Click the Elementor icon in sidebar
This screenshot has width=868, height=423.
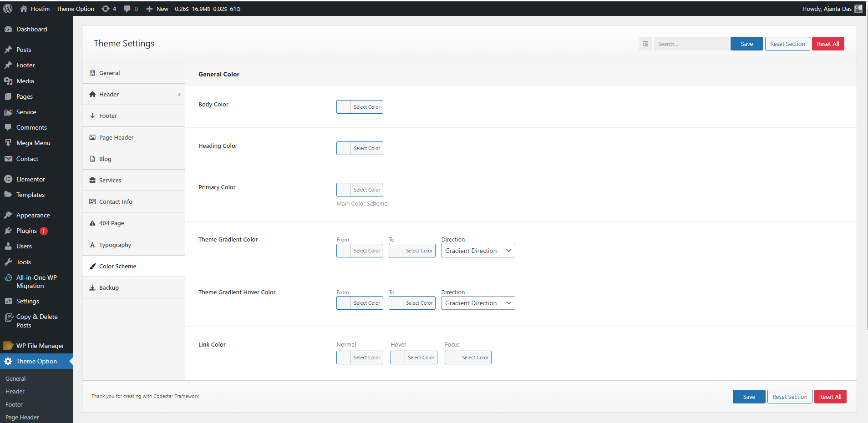click(x=8, y=179)
